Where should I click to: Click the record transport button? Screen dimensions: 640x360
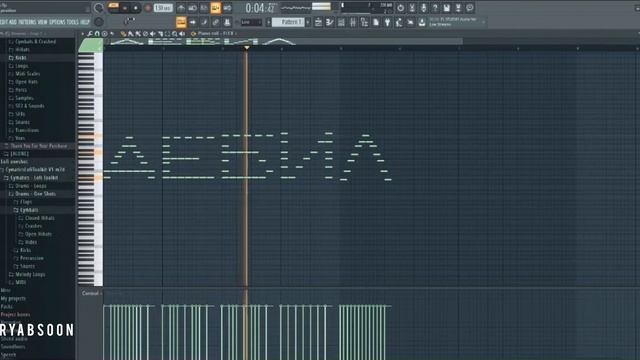click(x=148, y=8)
